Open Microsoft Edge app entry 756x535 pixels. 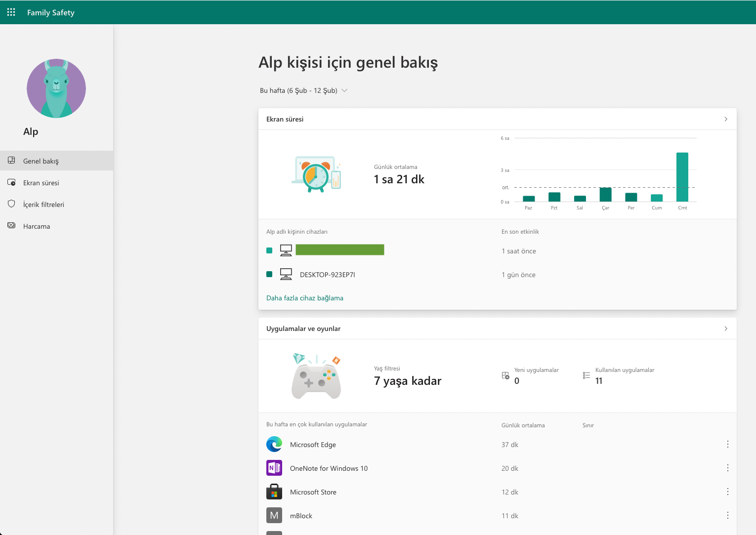tap(313, 445)
